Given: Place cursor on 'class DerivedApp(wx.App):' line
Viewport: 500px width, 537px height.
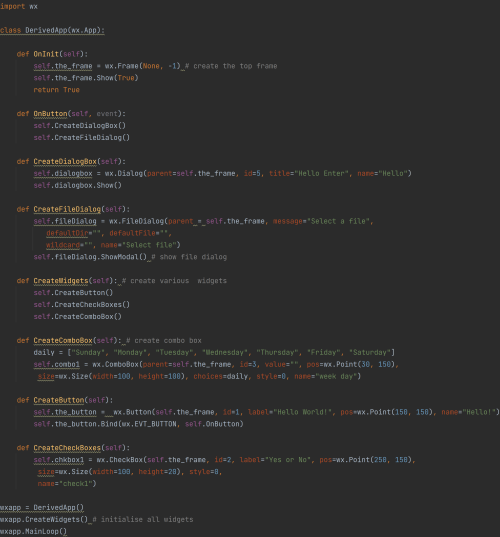Looking at the screenshot, I should coord(52,30).
